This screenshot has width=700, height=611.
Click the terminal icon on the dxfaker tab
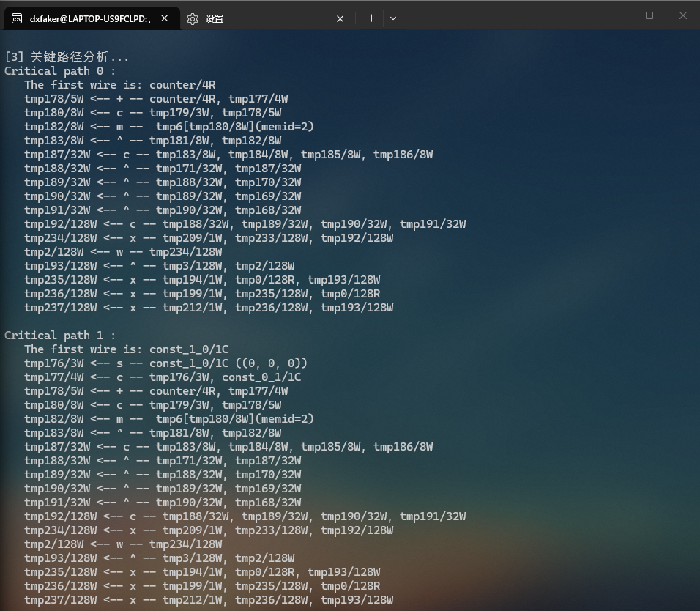[17, 19]
